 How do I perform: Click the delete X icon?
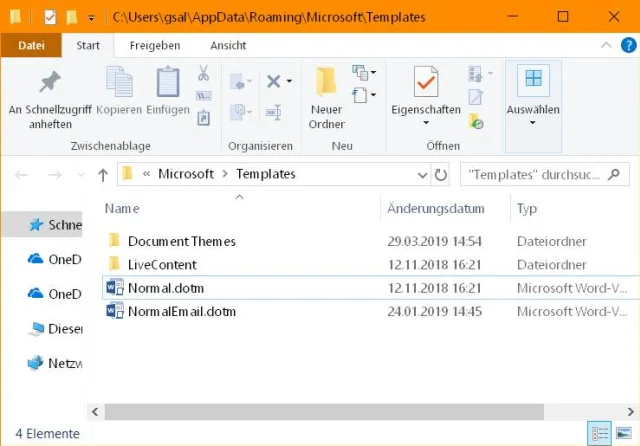click(273, 81)
